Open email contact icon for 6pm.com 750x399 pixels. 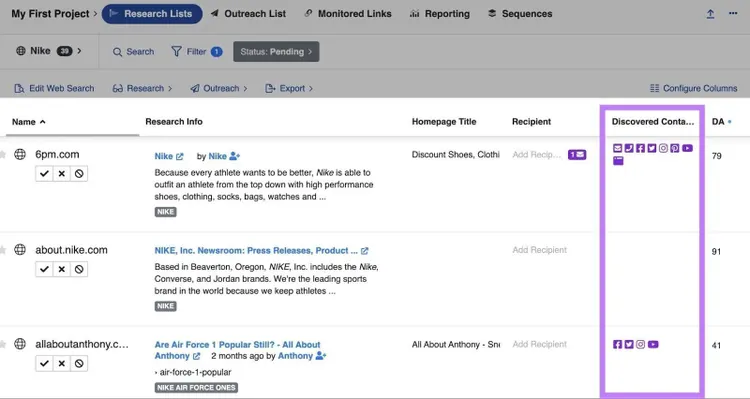click(618, 148)
